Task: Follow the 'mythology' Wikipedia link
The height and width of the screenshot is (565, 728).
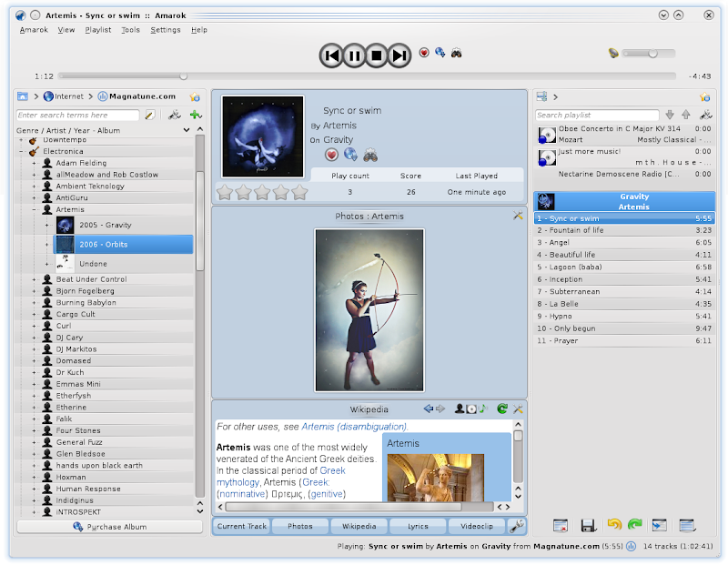Action: (238, 482)
